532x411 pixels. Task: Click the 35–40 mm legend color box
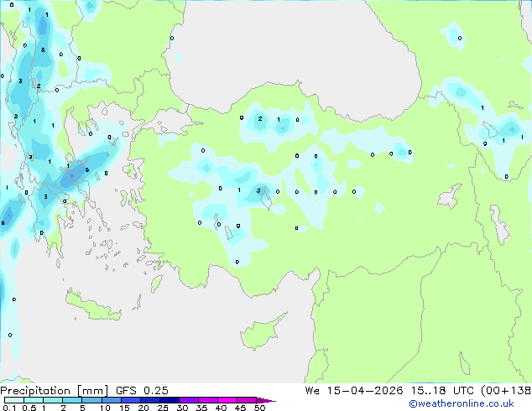point(207,400)
